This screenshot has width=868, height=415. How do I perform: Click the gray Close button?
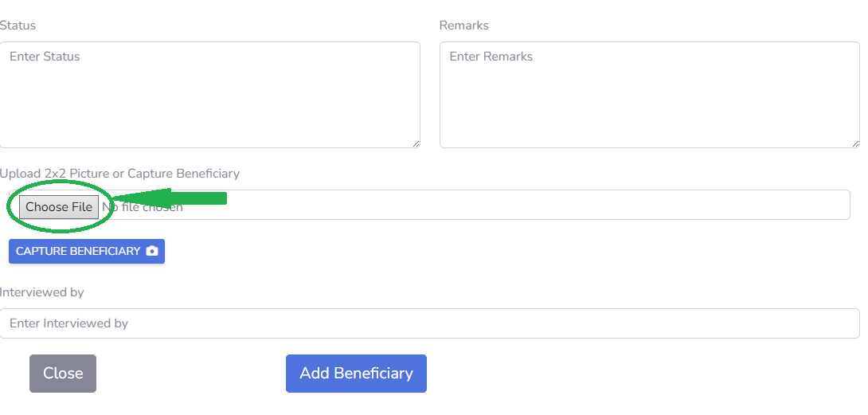pos(63,374)
